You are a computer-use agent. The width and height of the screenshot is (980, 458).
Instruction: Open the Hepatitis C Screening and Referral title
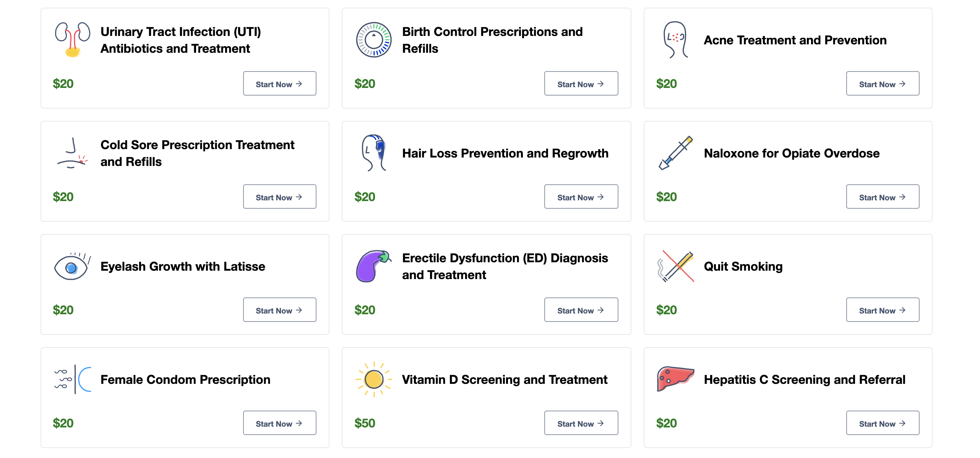click(x=804, y=380)
